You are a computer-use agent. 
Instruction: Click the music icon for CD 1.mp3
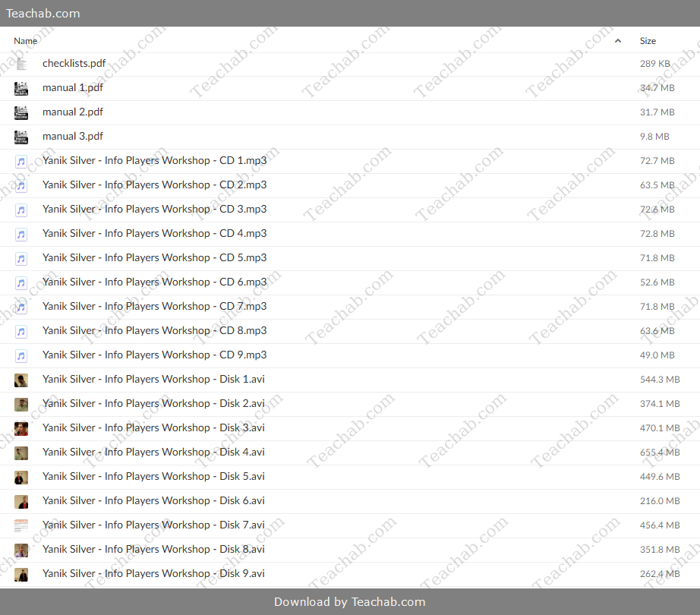[21, 161]
